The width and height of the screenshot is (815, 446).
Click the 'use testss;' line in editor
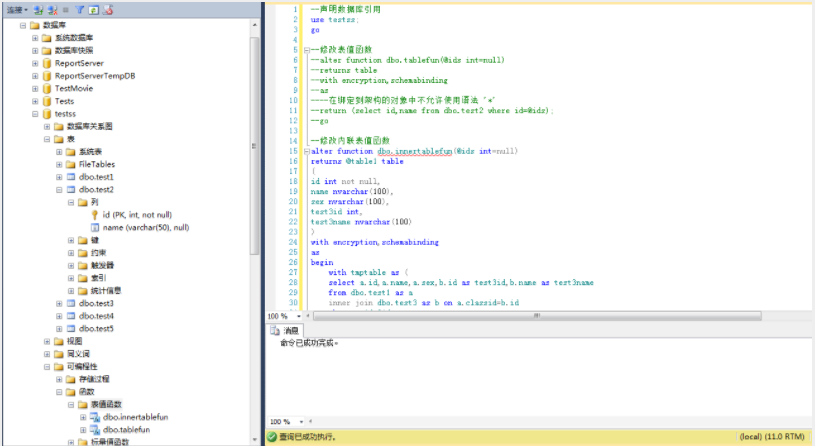[x=335, y=20]
